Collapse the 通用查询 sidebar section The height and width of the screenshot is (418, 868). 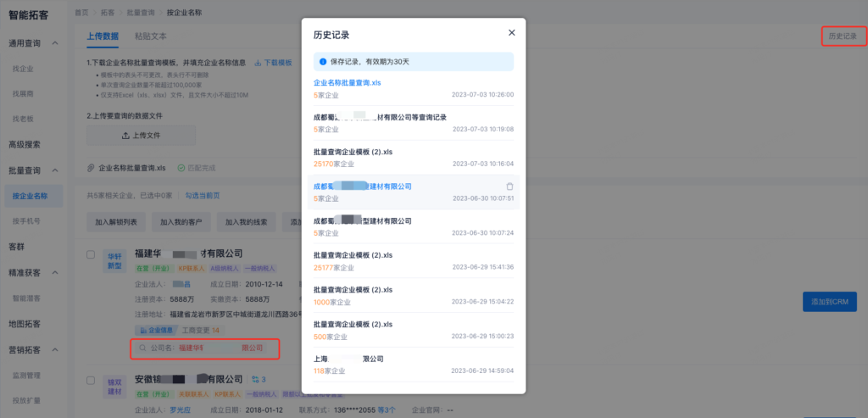56,43
